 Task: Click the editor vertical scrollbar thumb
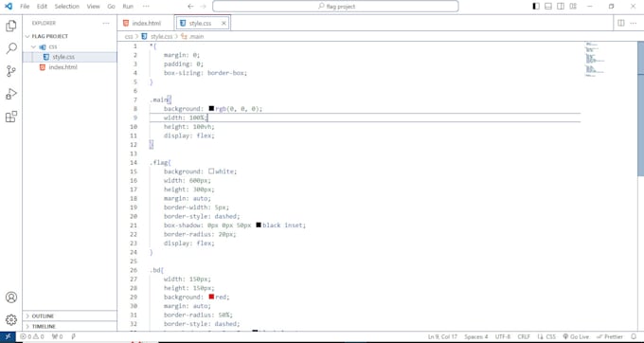point(641,109)
